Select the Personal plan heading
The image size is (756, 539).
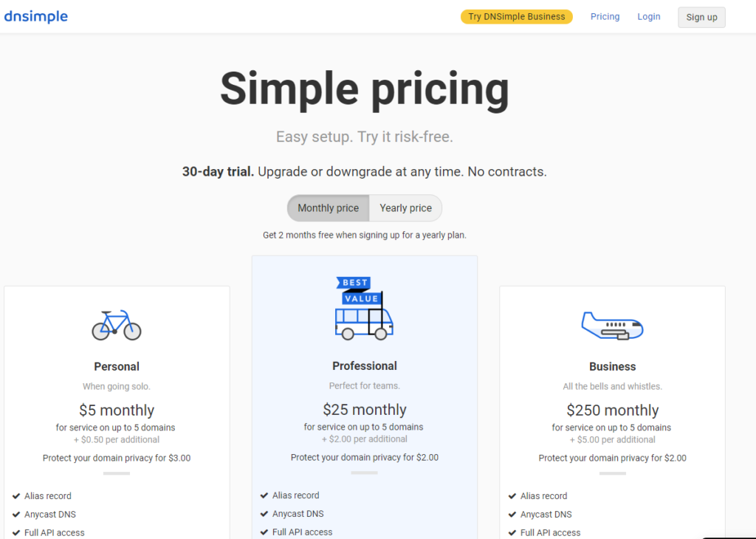coord(117,366)
